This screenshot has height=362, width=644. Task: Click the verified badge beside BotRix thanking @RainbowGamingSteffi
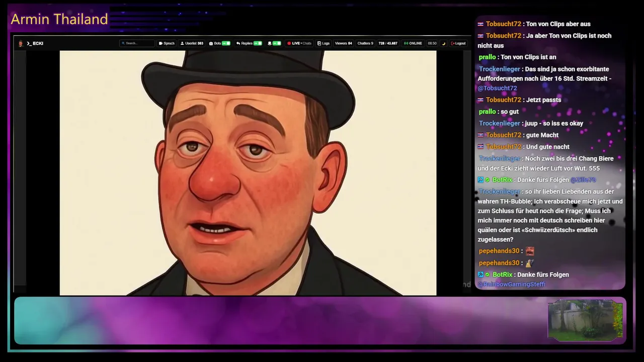(x=488, y=275)
